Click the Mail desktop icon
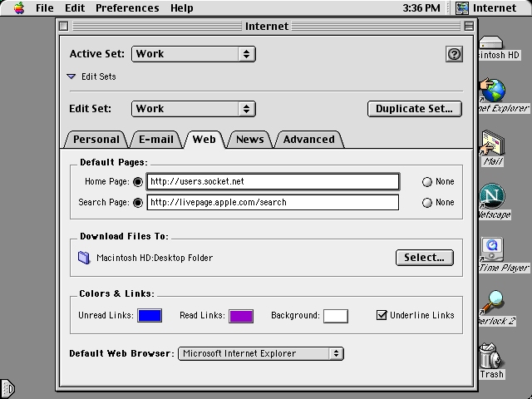Screen dimensions: 532x399 point(492,144)
